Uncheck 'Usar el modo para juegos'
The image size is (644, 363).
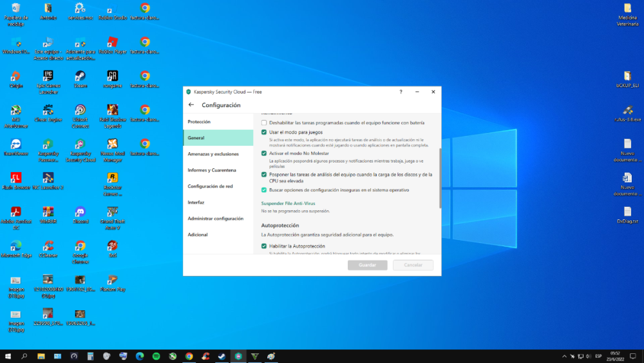[x=264, y=132]
